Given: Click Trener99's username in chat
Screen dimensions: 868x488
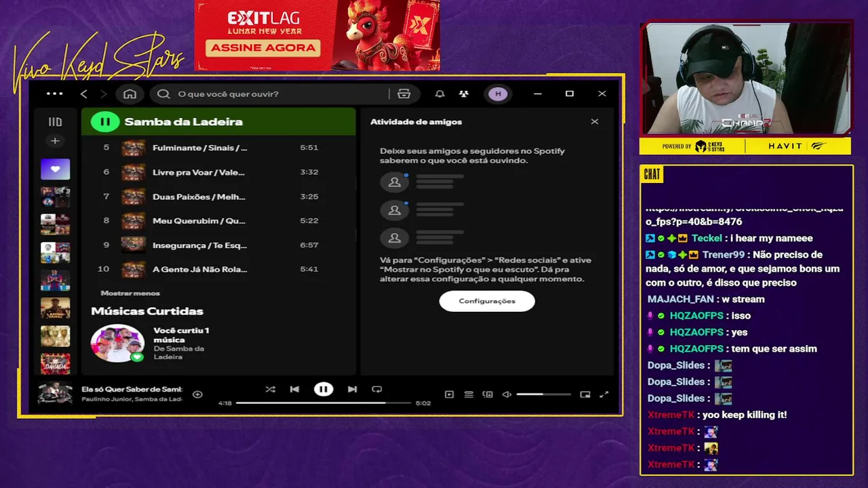Looking at the screenshot, I should (724, 255).
